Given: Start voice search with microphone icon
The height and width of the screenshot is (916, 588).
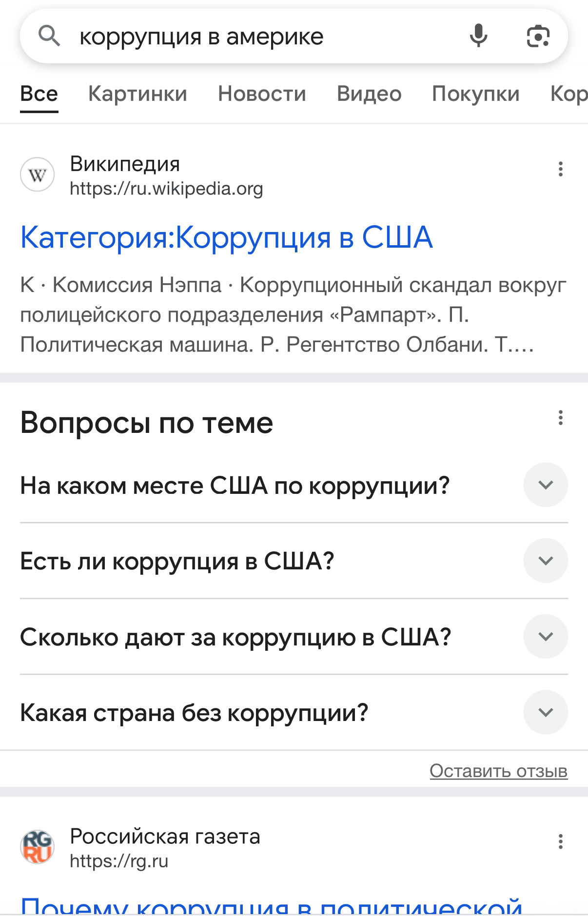Looking at the screenshot, I should click(x=478, y=36).
